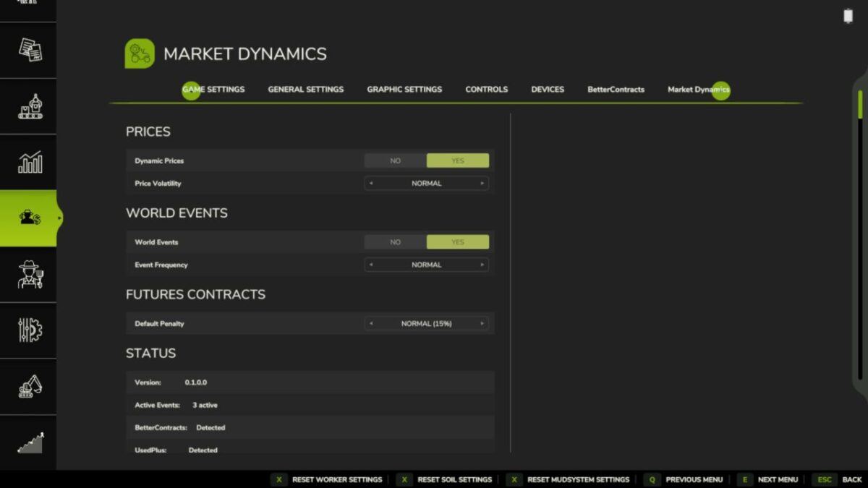The image size is (868, 488).
Task: Click the right arrow on Event Frequency
Action: pyautogui.click(x=482, y=265)
